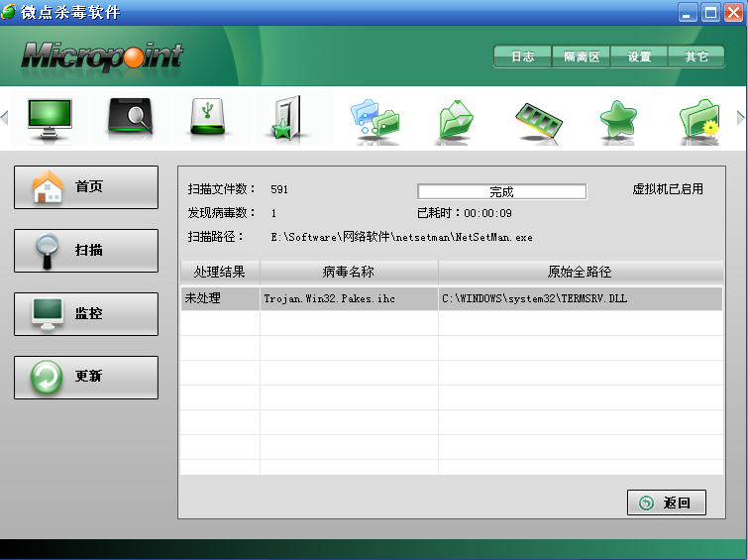Open the 隔离区 quarantine tab

click(x=581, y=56)
